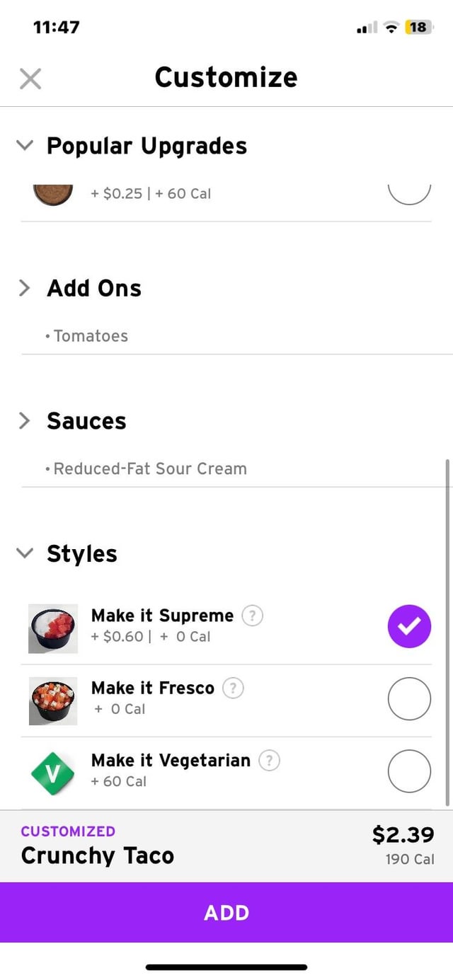
Task: Open the help icon beside Make it Vegetarian
Action: (x=269, y=761)
